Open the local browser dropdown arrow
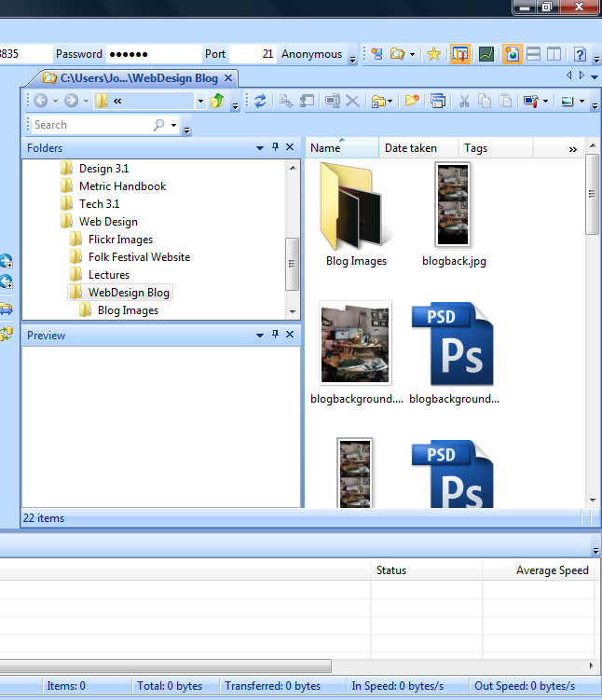The image size is (602, 700). click(x=412, y=54)
